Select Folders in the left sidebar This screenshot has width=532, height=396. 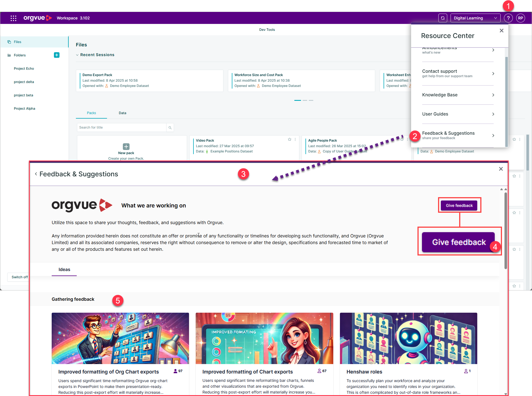pyautogui.click(x=20, y=55)
